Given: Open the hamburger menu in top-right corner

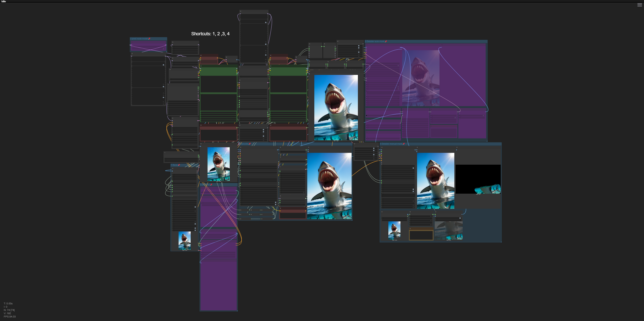Looking at the screenshot, I should [639, 5].
